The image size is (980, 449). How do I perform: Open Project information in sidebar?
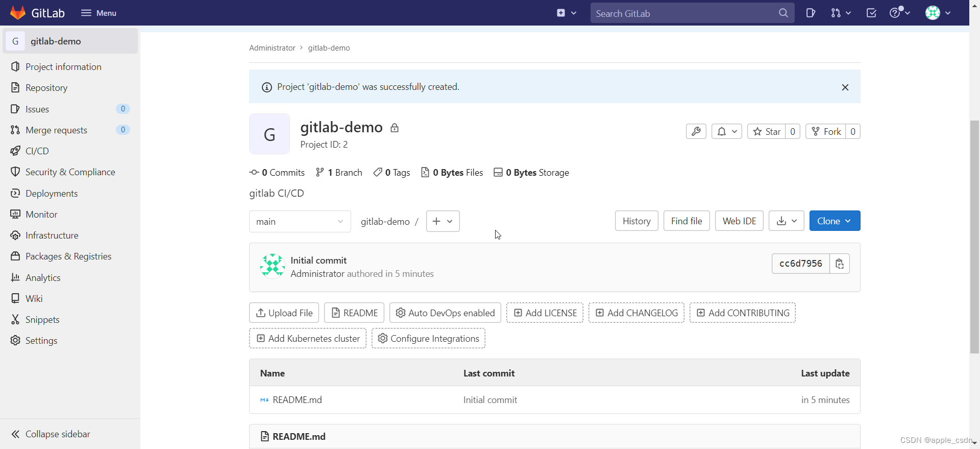click(x=70, y=67)
